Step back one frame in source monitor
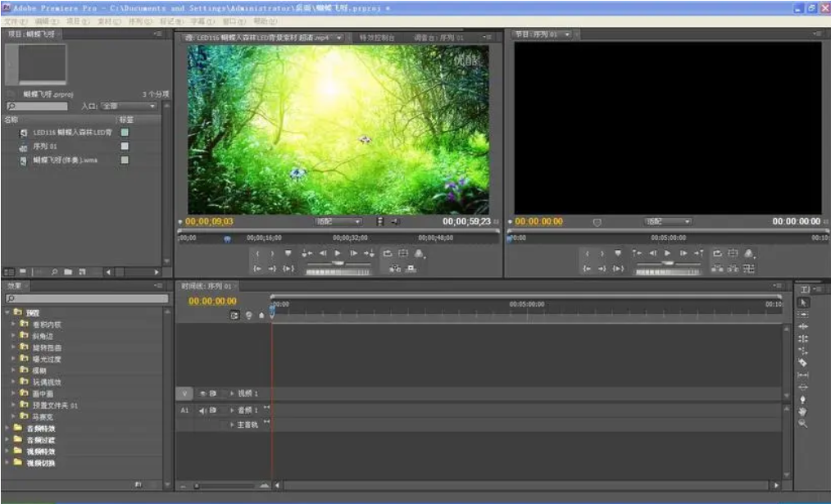 coord(323,254)
